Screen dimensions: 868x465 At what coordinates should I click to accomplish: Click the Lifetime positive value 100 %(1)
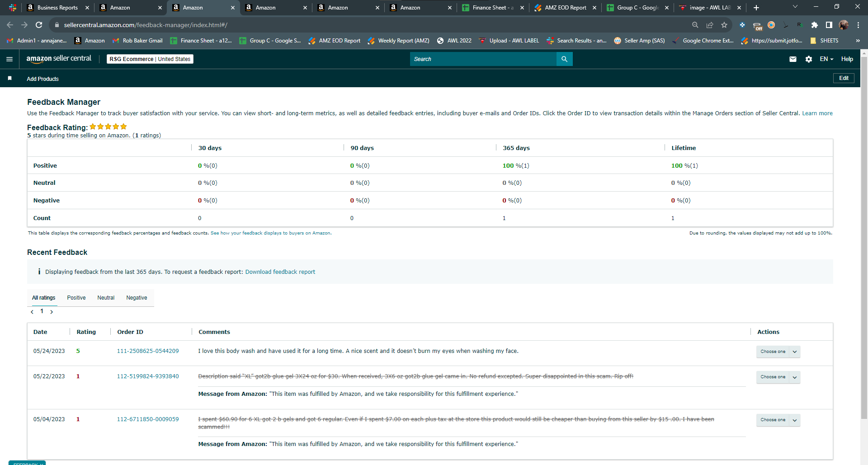pos(684,166)
